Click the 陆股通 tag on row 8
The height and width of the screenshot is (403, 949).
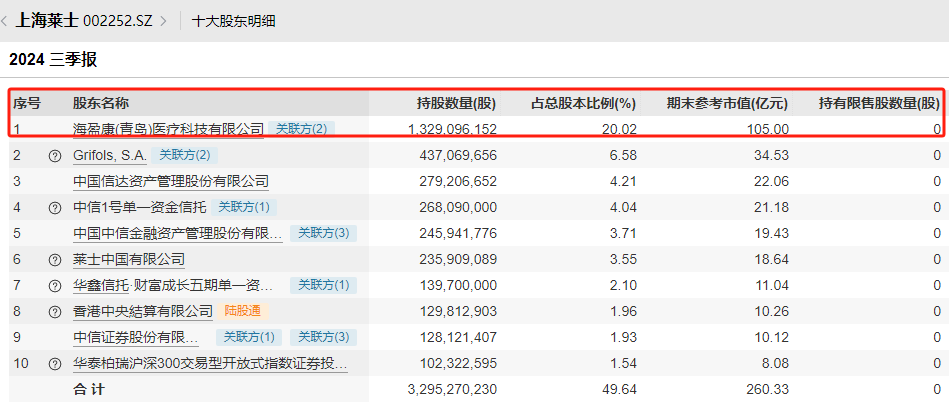point(245,311)
